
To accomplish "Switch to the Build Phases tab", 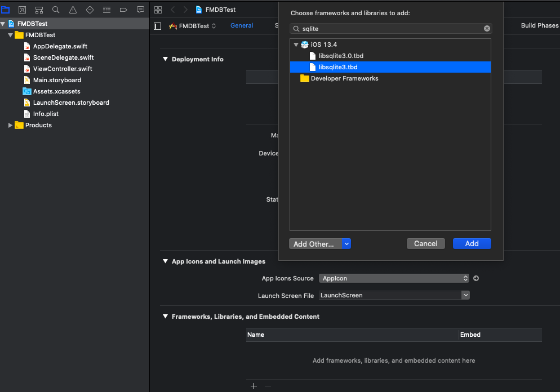I will (540, 25).
